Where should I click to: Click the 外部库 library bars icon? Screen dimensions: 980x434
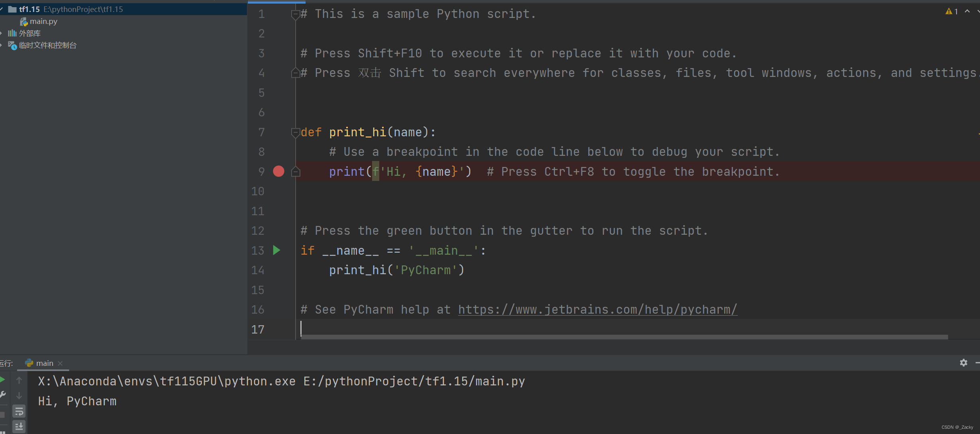[12, 33]
